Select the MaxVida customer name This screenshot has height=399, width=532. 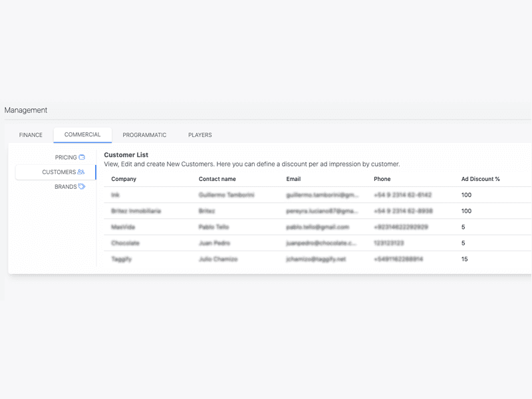point(124,227)
